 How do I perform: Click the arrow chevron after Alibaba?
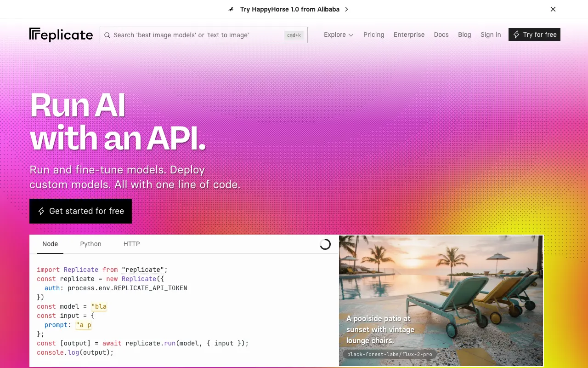pyautogui.click(x=346, y=9)
